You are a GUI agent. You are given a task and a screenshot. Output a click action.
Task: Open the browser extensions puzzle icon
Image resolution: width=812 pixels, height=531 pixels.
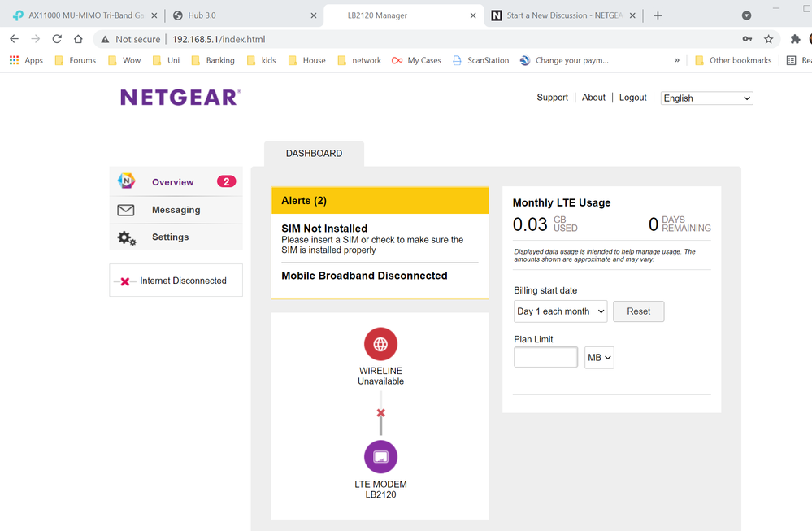pyautogui.click(x=795, y=39)
